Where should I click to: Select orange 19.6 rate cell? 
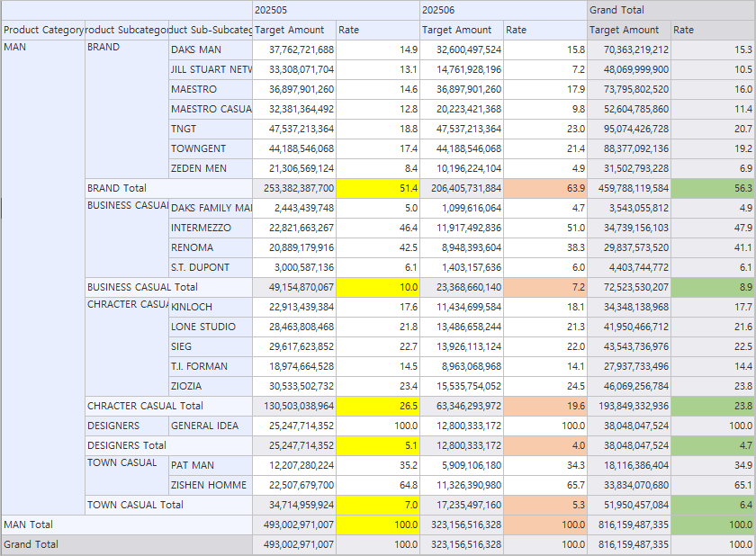(545, 406)
